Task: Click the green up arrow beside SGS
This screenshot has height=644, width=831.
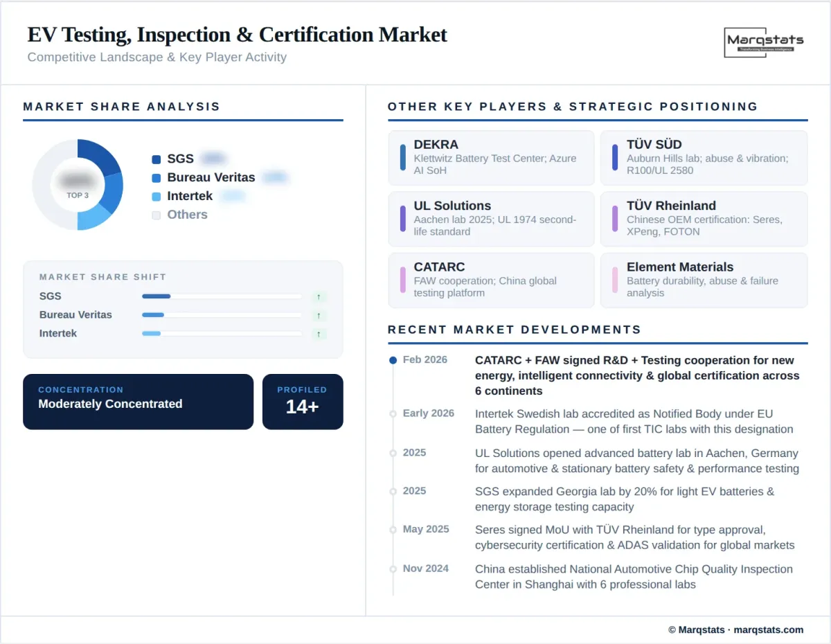Action: [x=319, y=296]
